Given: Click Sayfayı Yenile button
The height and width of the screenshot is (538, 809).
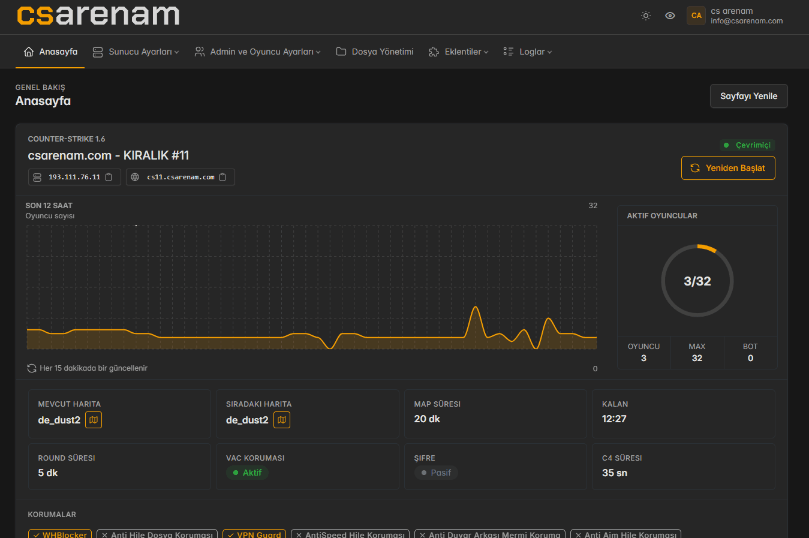Looking at the screenshot, I should 749,96.
